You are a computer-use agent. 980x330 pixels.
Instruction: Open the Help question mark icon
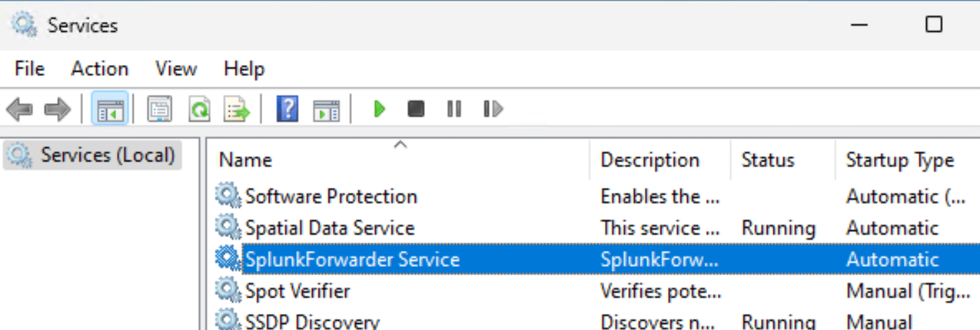coord(287,109)
